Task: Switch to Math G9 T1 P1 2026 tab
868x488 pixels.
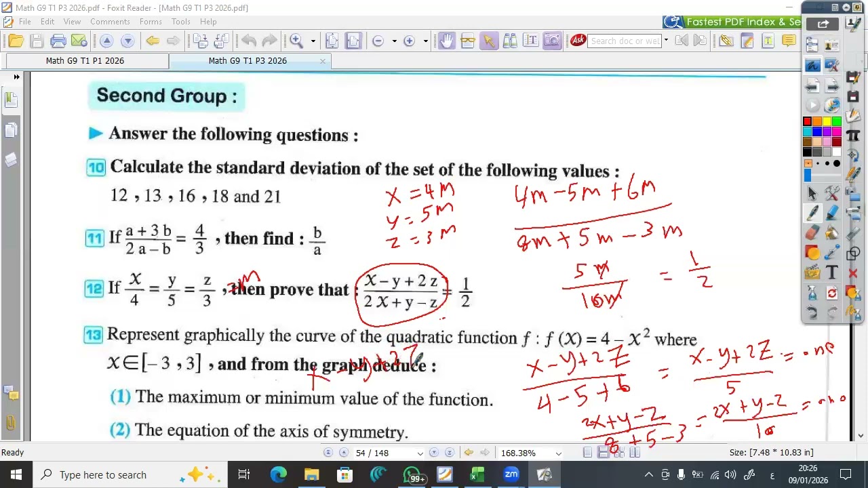Action: pos(85,61)
